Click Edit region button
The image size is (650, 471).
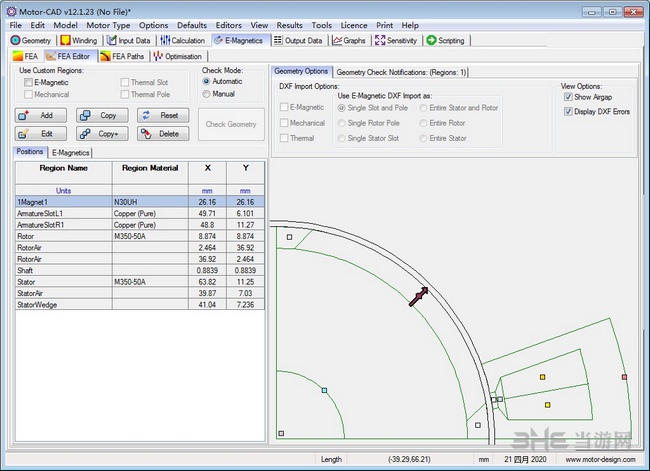coord(41,134)
